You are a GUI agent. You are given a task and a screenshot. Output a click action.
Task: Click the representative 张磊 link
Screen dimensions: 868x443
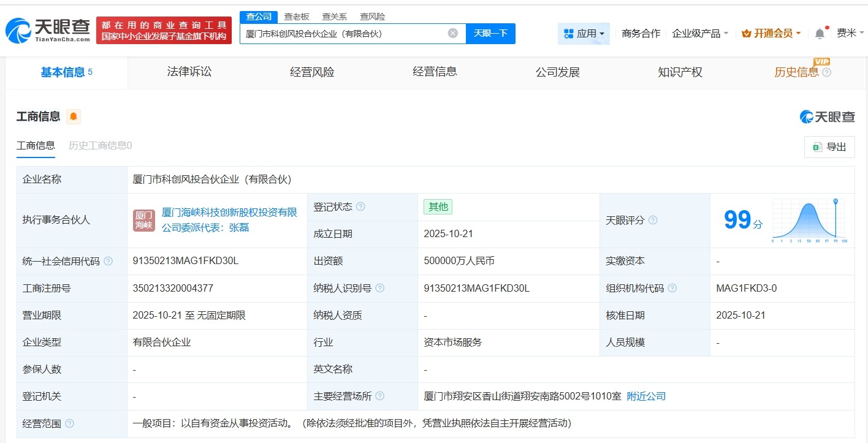239,227
